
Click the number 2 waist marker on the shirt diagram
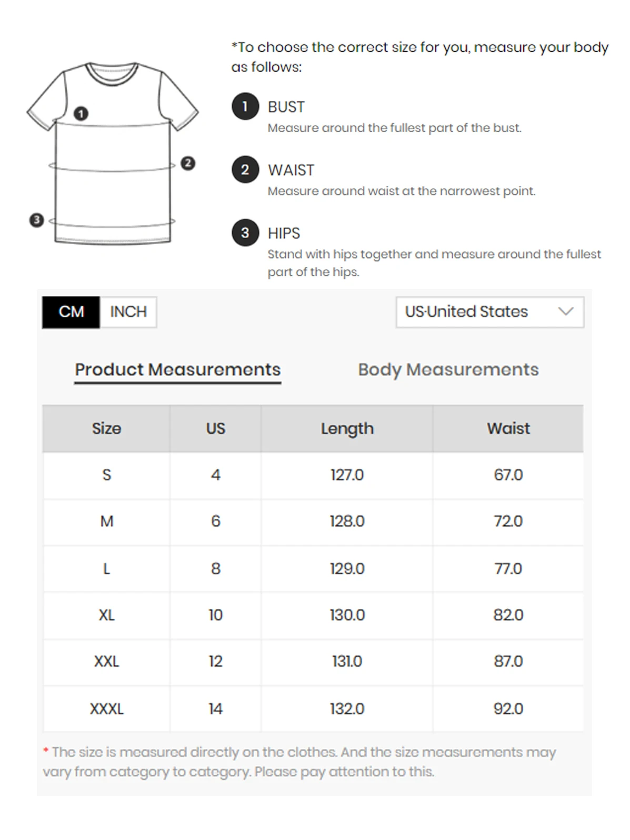pos(188,163)
